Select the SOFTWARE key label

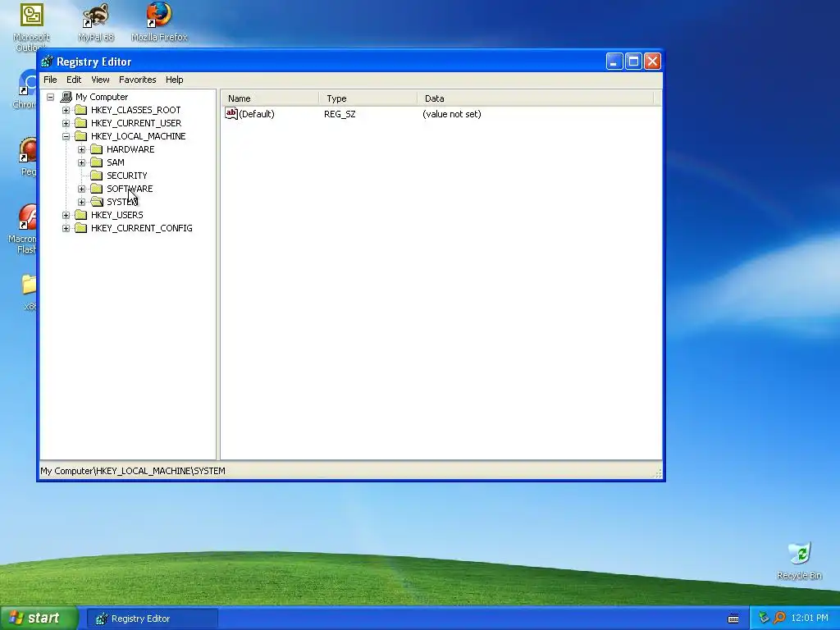[130, 189]
